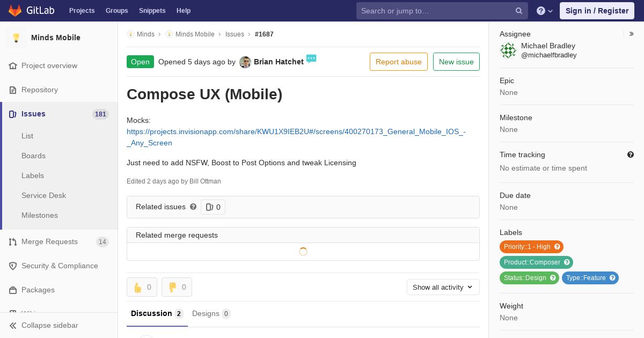Open Minds Mobile project title link
This screenshot has width=644, height=338.
click(x=56, y=38)
